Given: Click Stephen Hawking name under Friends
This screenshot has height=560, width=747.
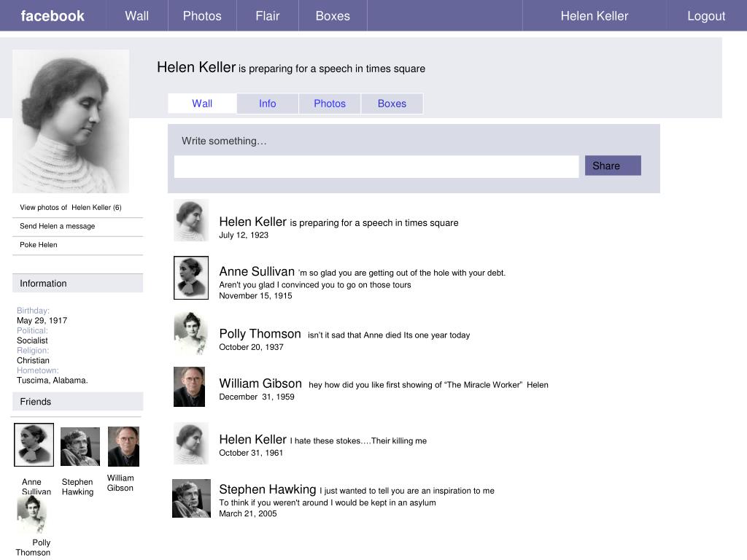Looking at the screenshot, I should (x=77, y=486).
